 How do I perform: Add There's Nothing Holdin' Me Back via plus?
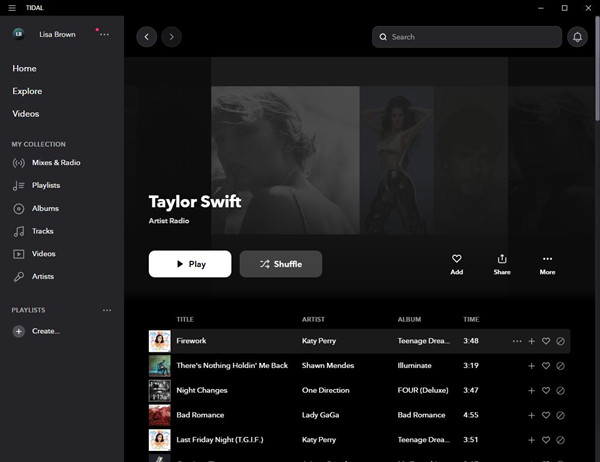pos(531,366)
